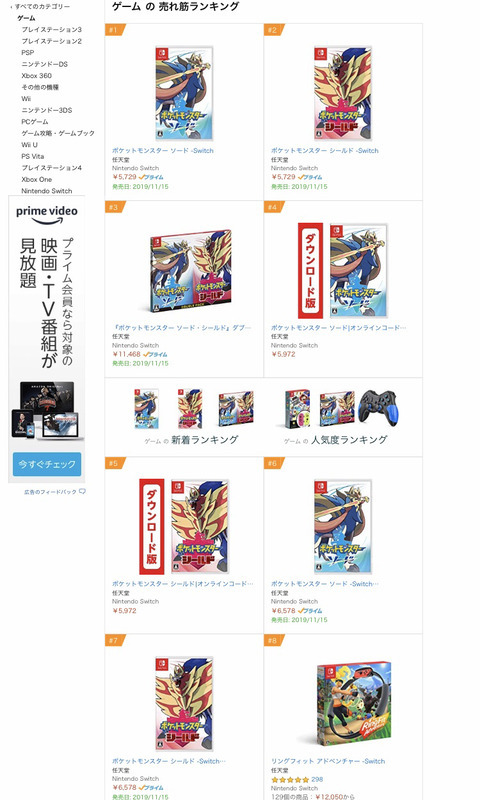Open ポケットモンスター ソード -Switch title link
This screenshot has height=800, width=480.
point(163,151)
